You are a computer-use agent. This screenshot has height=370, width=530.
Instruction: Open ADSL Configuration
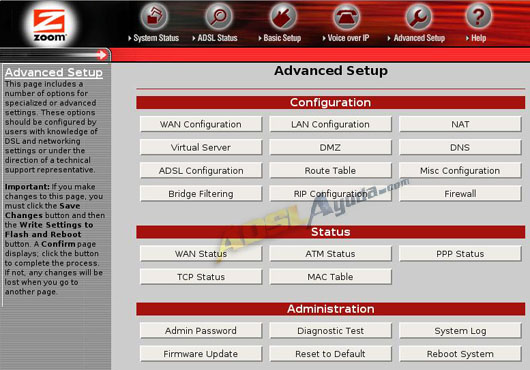pyautogui.click(x=201, y=171)
